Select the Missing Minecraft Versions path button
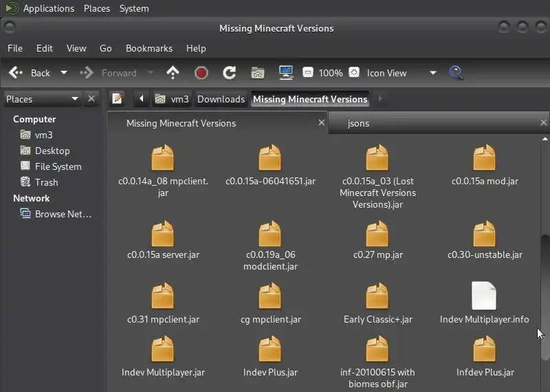The height and width of the screenshot is (392, 550). point(310,99)
